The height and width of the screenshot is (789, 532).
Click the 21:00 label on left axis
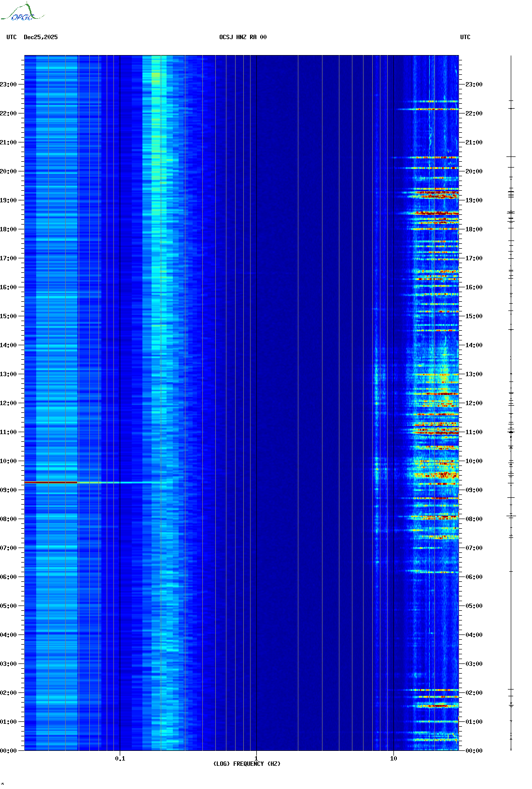pyautogui.click(x=8, y=142)
